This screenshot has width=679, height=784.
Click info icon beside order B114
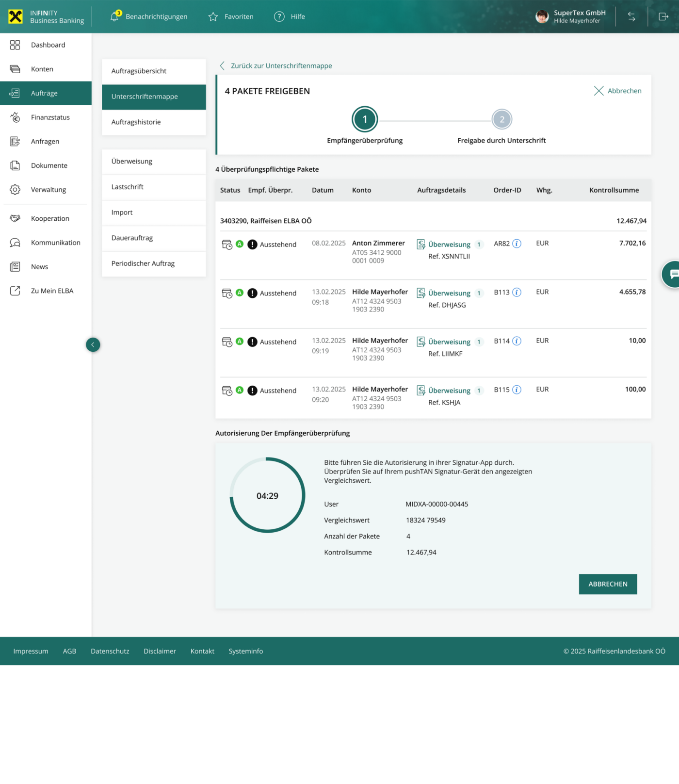[x=517, y=341]
